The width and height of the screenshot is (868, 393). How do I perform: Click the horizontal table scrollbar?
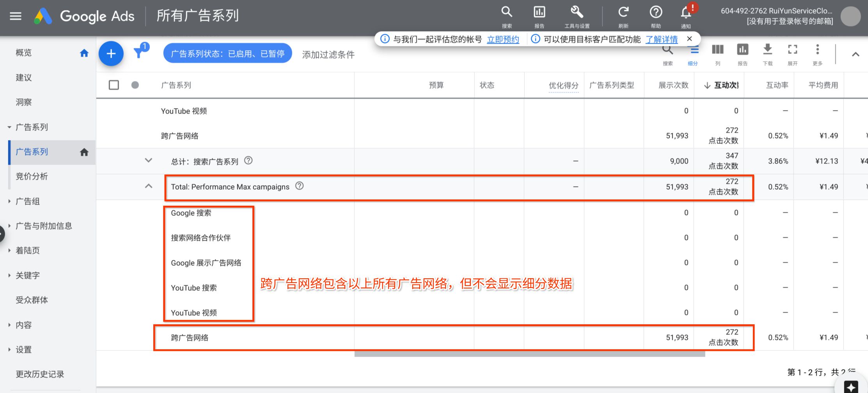530,354
